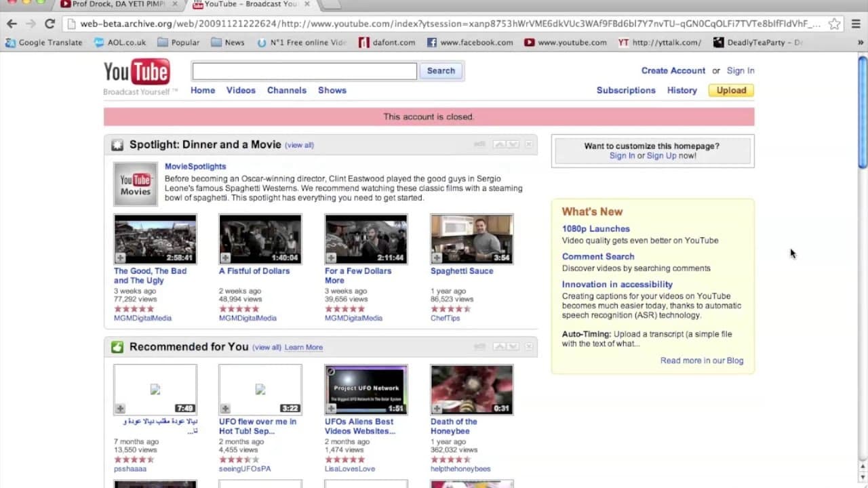Move the Recommended for You module up
868x488 pixels.
(500, 346)
